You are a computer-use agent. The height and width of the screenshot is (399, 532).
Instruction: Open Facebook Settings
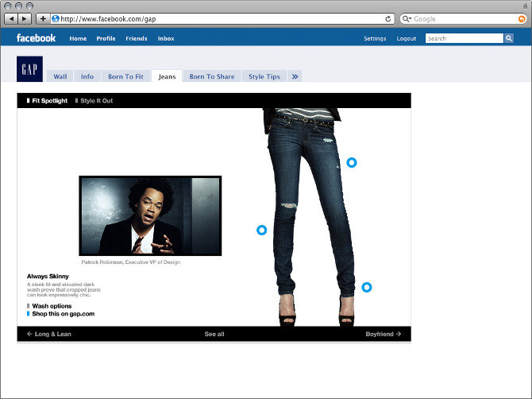[x=375, y=38]
